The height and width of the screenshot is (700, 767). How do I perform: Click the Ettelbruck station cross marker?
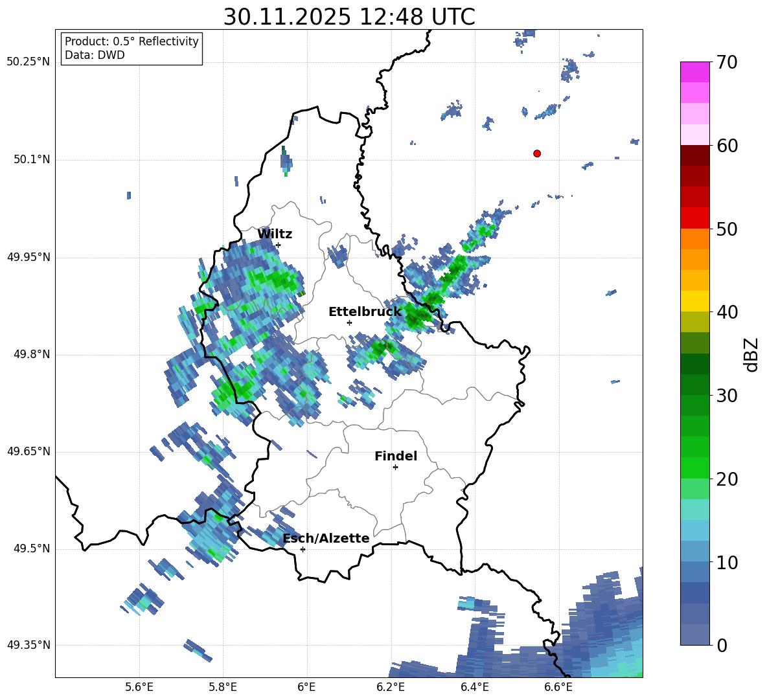(349, 322)
